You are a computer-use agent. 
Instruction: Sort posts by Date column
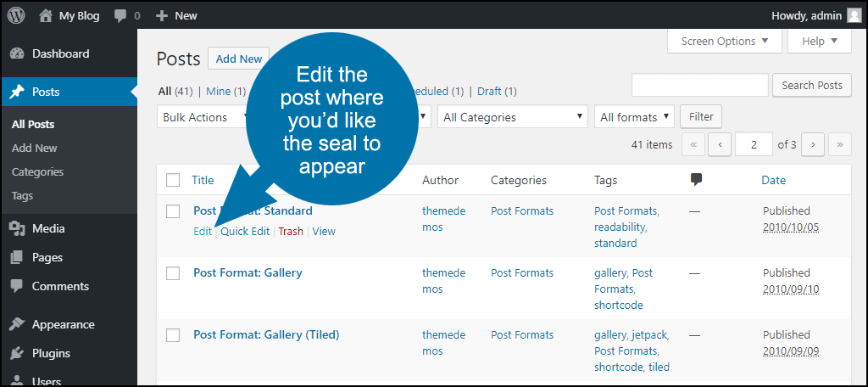(773, 180)
